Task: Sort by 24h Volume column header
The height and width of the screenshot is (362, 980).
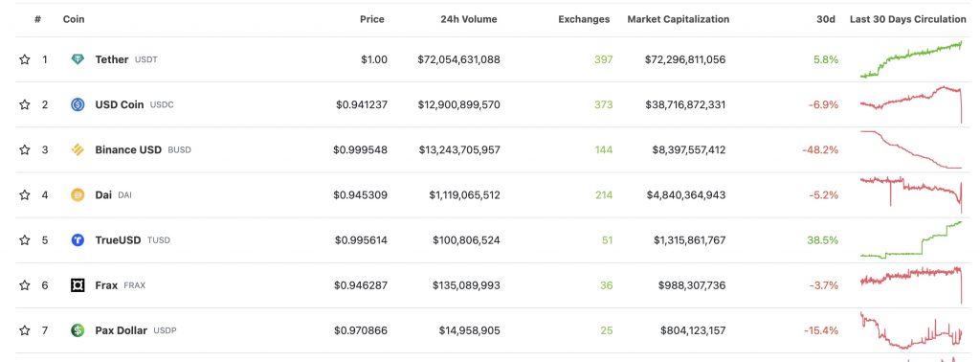Action: 469,19
